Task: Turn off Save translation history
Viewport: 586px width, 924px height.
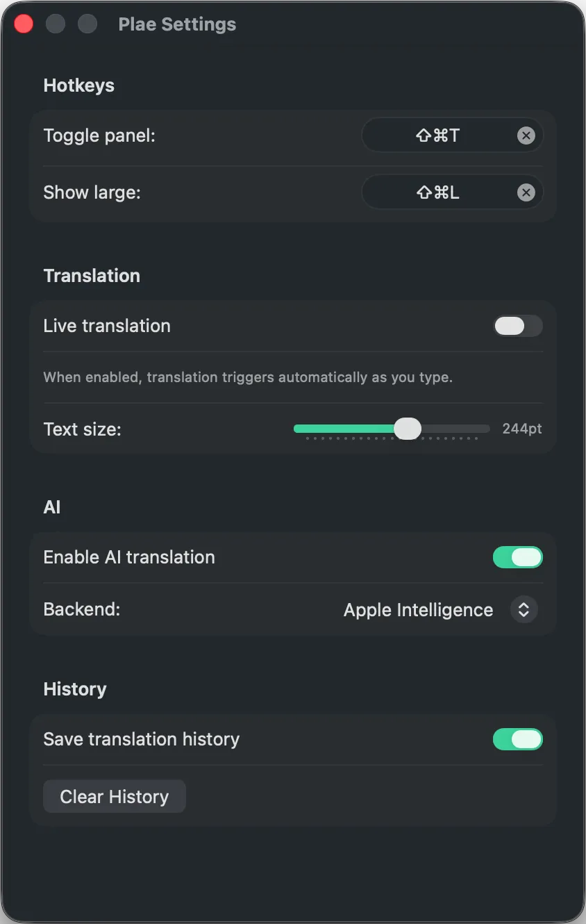Action: pyautogui.click(x=517, y=739)
